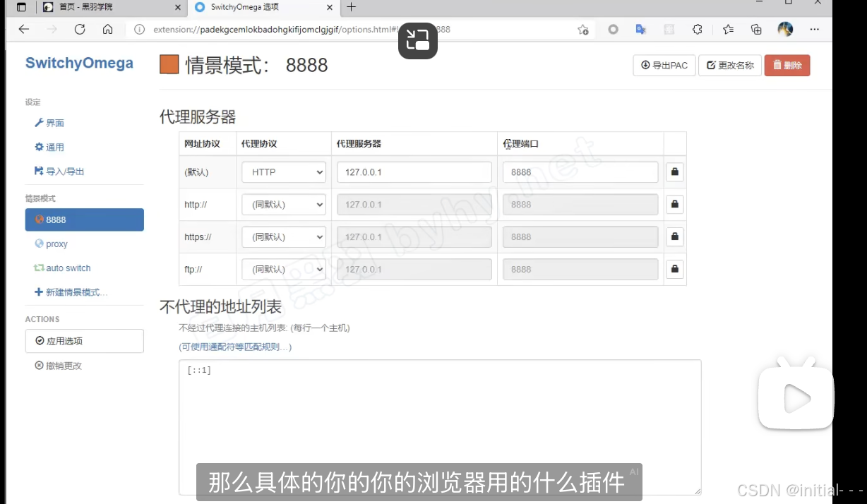This screenshot has width=867, height=504.
Task: Click the browser forward arrow
Action: coord(52,29)
